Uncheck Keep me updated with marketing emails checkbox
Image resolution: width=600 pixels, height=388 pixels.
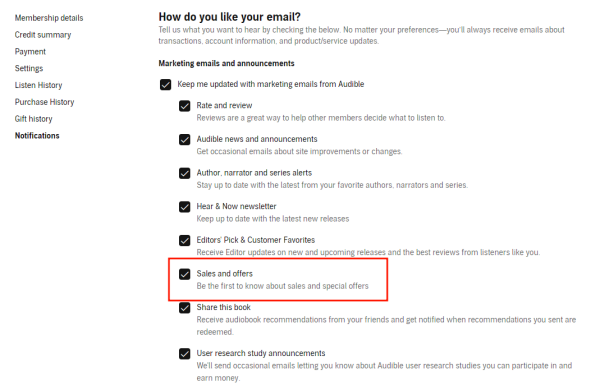pos(165,85)
